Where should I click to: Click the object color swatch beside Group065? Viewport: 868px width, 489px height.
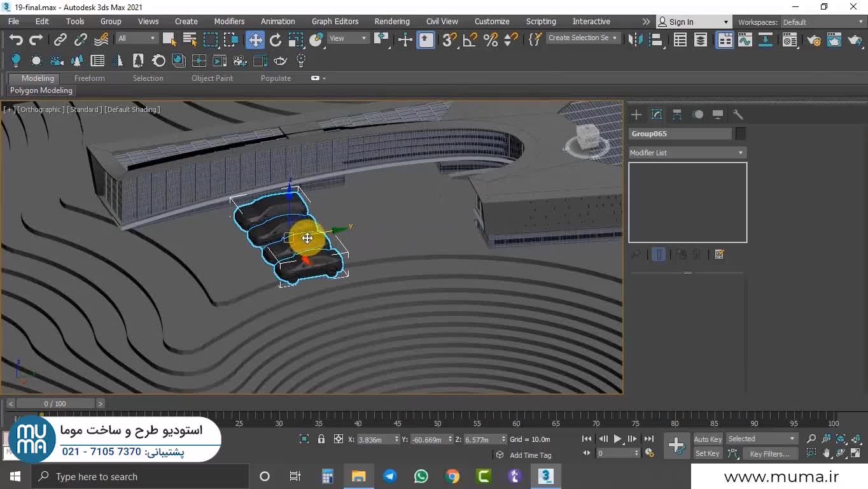click(x=740, y=134)
